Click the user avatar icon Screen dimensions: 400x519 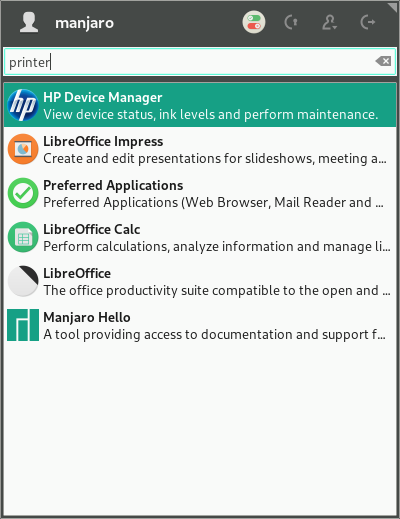click(x=29, y=22)
